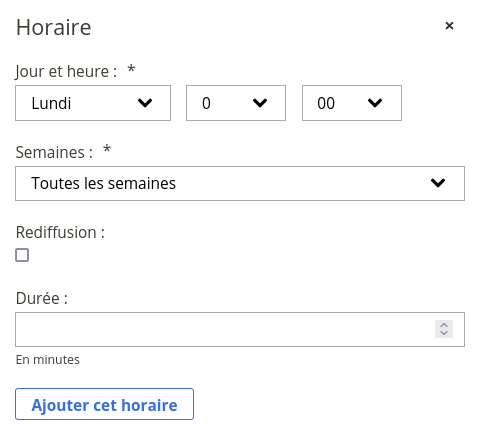The height and width of the screenshot is (430, 480).
Task: Click the Jour et heure label
Action: 66,71
